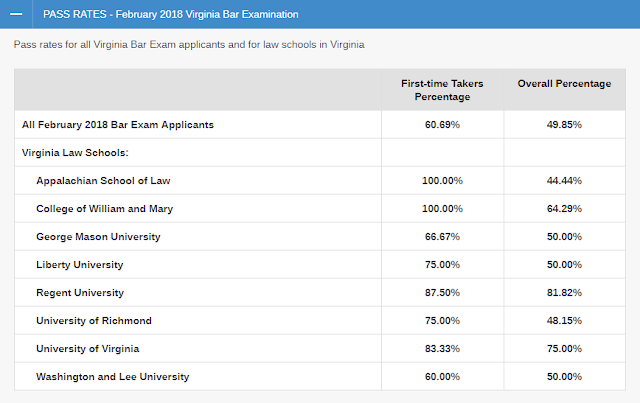640x403 pixels.
Task: Click the 60.69% first-time takers cell
Action: tap(442, 125)
